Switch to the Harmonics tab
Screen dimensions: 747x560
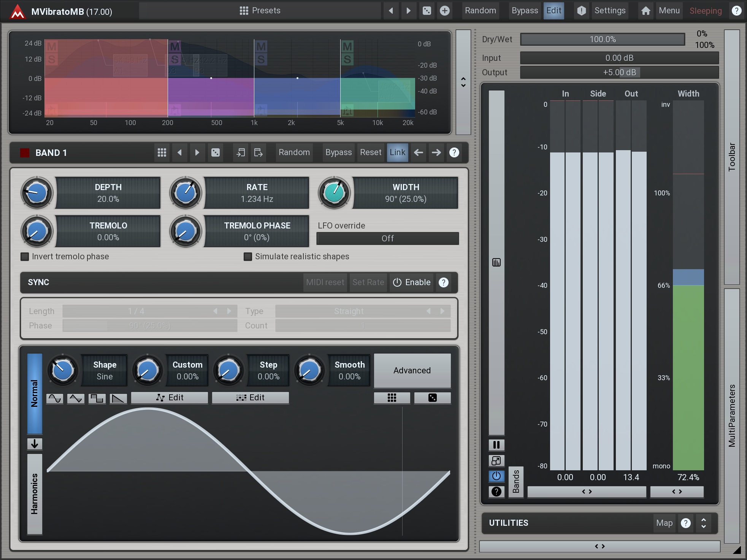(35, 493)
